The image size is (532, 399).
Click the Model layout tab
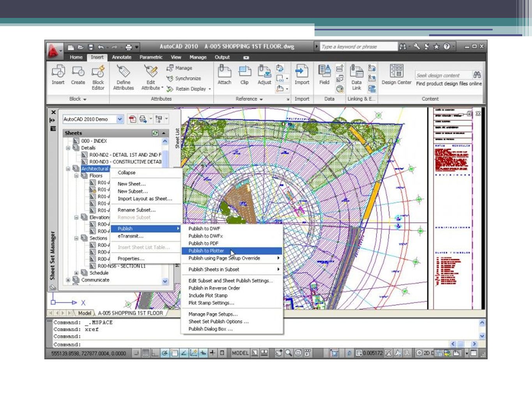coord(84,313)
